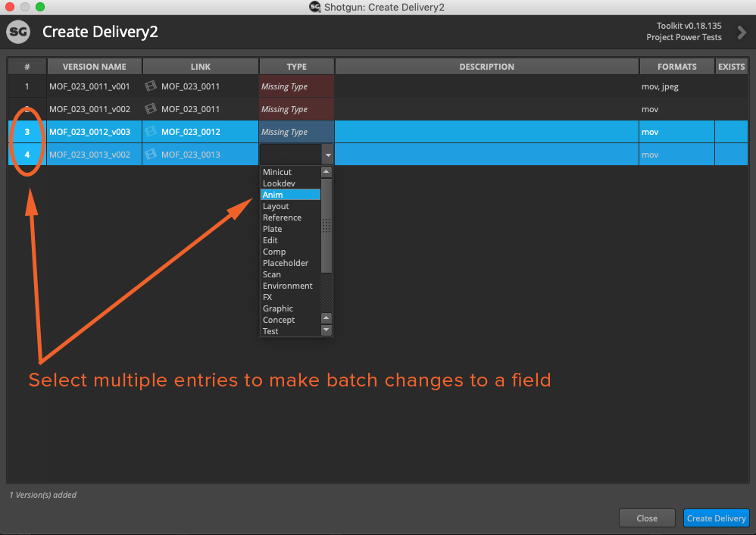The width and height of the screenshot is (756, 535).
Task: Click the Formats column header
Action: coord(676,67)
